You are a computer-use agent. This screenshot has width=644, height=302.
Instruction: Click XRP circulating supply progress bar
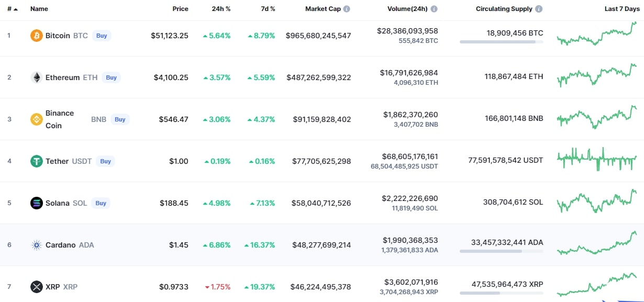(x=501, y=293)
